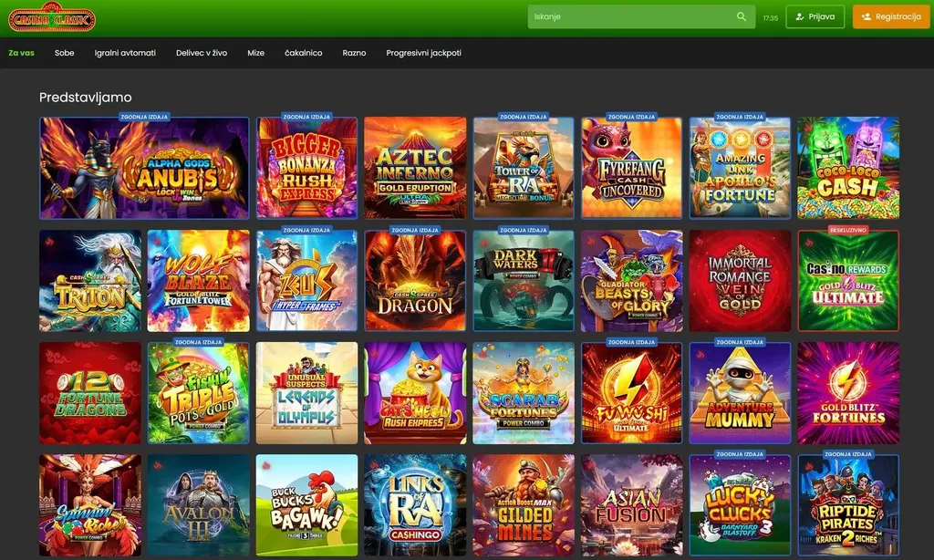Launch the Casino Rewards Gold Blitz Ultimate game

848,281
